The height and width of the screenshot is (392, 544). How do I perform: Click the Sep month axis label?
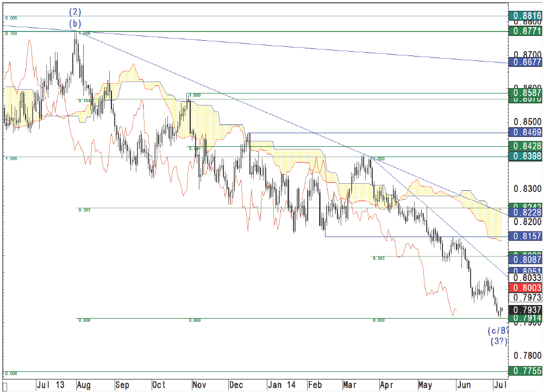point(122,385)
